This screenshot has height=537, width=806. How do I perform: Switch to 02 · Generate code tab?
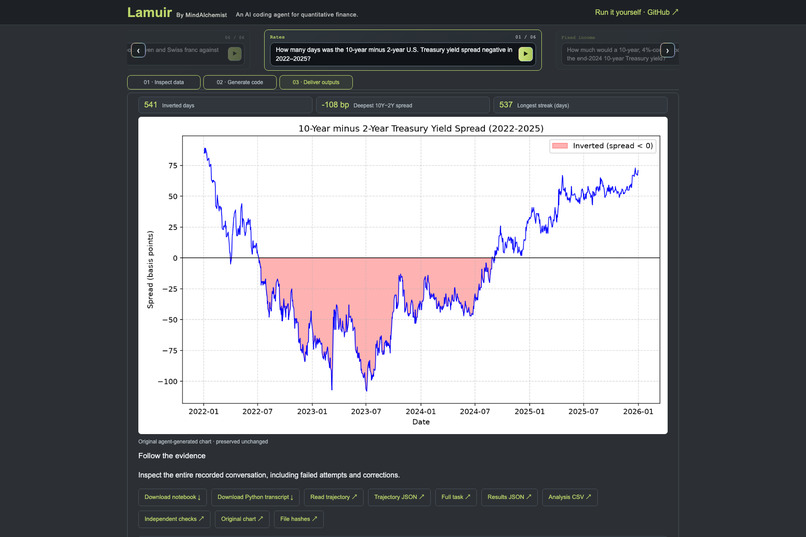[240, 82]
